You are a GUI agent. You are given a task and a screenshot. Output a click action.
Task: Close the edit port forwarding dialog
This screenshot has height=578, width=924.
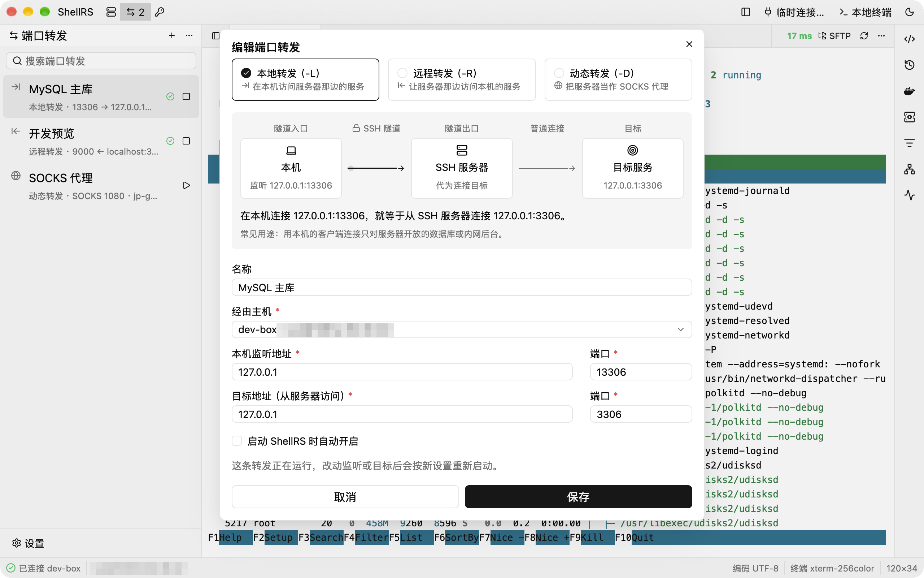coord(689,44)
